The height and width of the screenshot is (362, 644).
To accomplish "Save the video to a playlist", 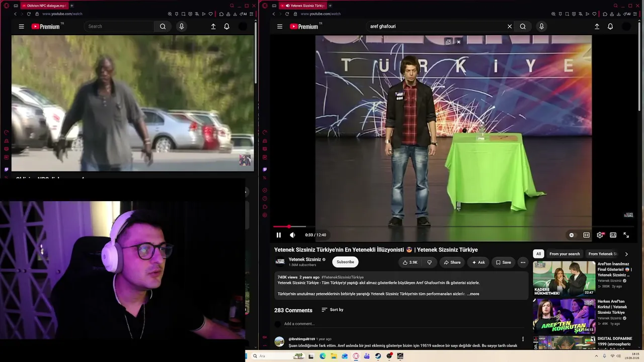I will click(503, 262).
